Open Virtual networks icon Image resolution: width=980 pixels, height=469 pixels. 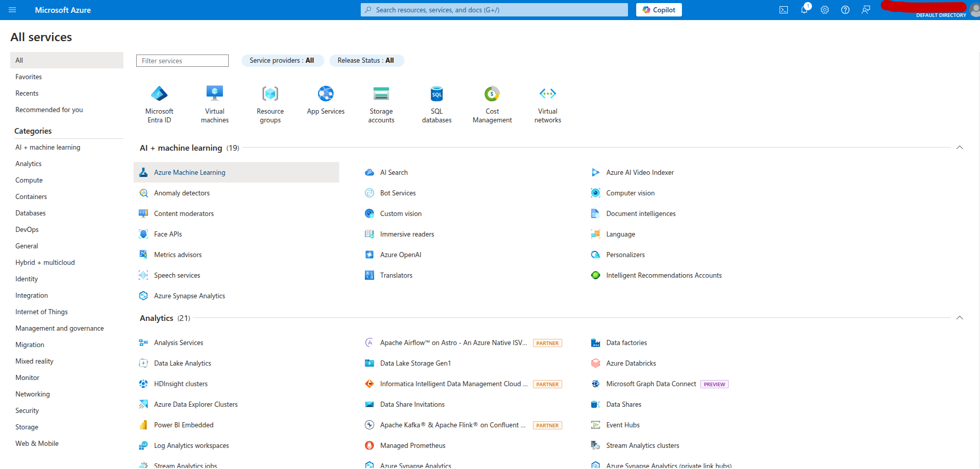tap(548, 94)
